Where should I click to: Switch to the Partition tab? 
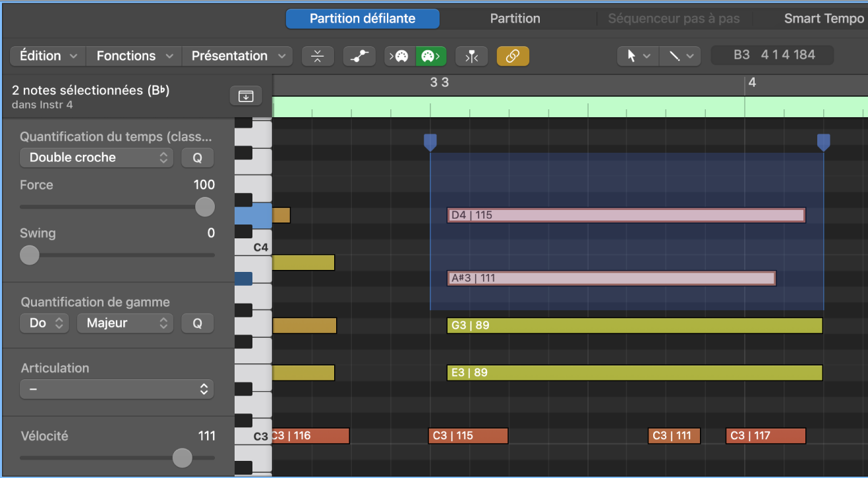515,18
